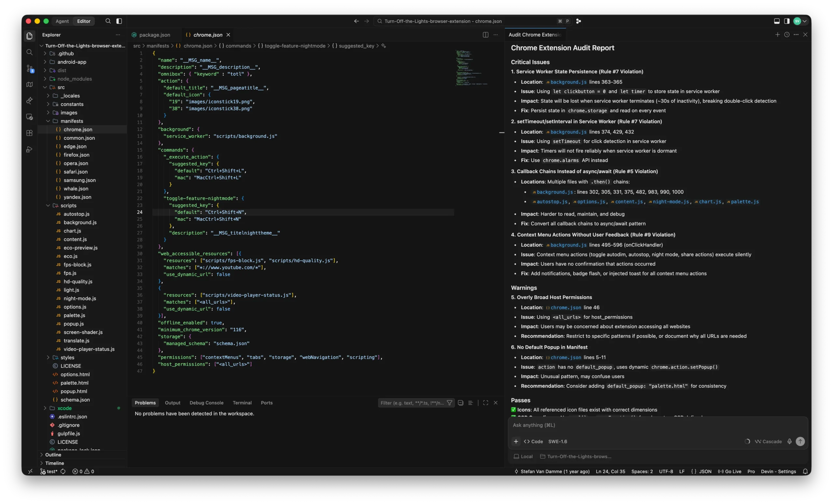Image resolution: width=833 pixels, height=504 pixels.
Task: Click the microphone icon in Cascade input
Action: click(x=789, y=441)
